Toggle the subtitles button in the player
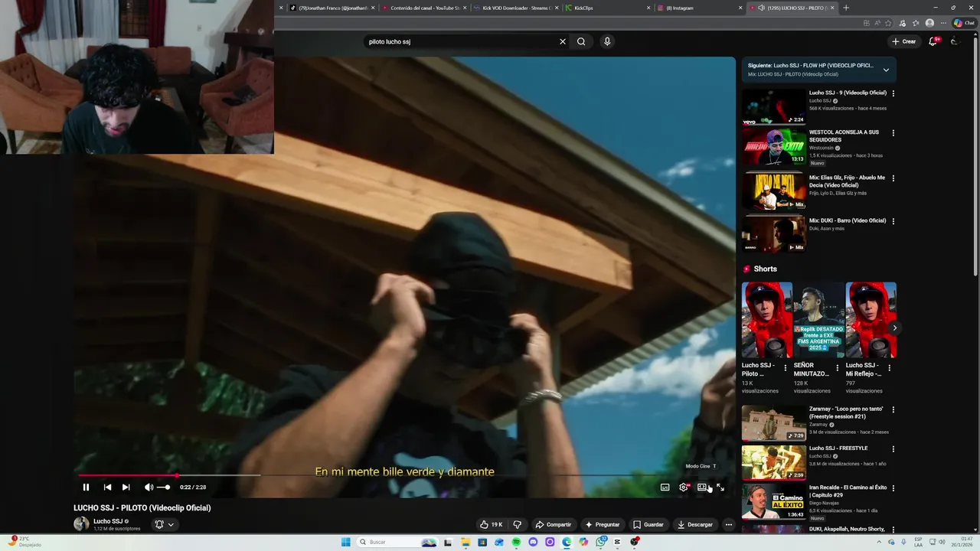The height and width of the screenshot is (551, 980). 665,487
